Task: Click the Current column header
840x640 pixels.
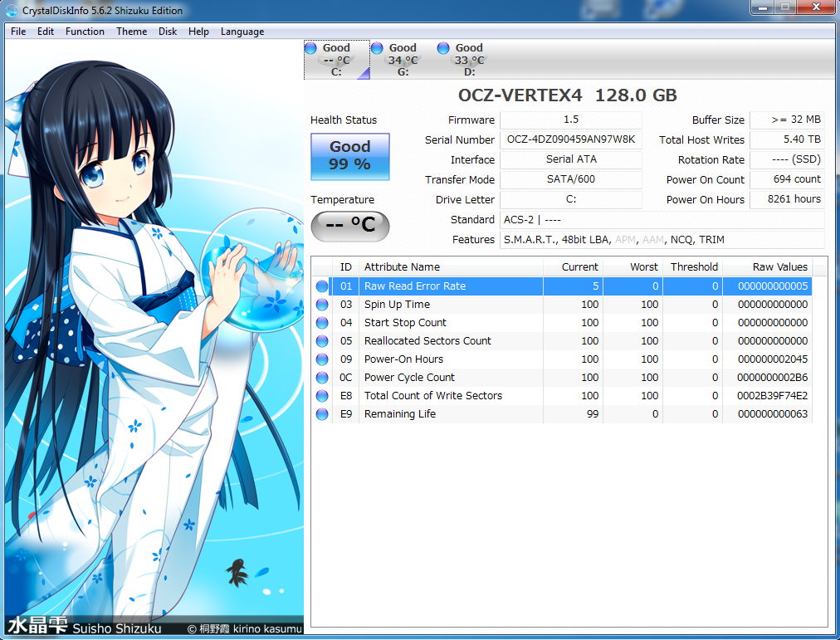Action: pos(574,266)
